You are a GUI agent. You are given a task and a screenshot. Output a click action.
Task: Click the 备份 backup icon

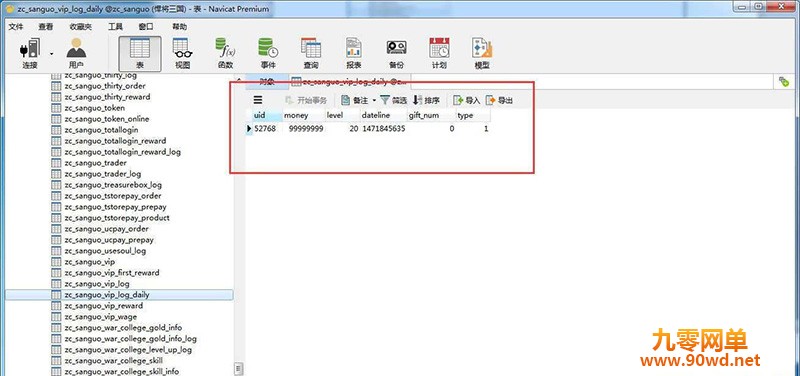click(396, 53)
